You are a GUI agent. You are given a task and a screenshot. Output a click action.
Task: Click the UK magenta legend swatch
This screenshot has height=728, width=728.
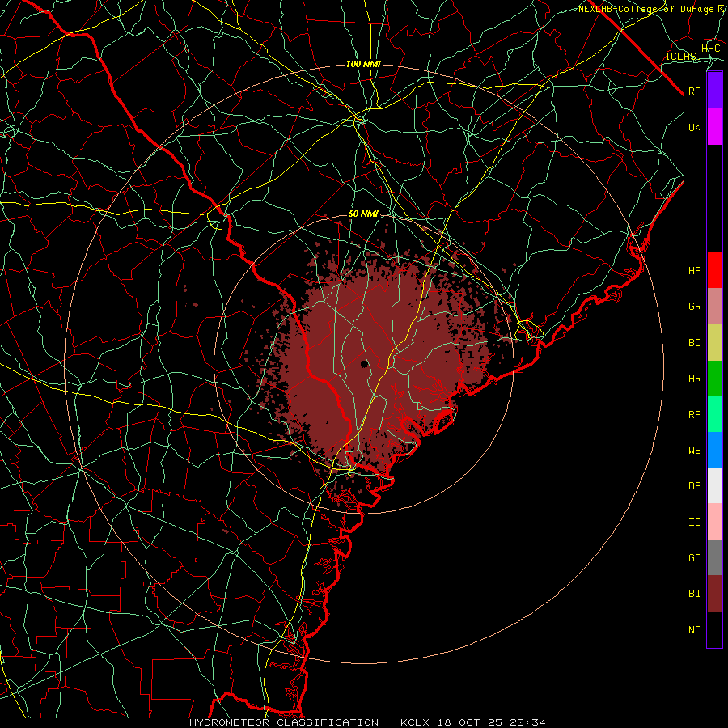714,127
